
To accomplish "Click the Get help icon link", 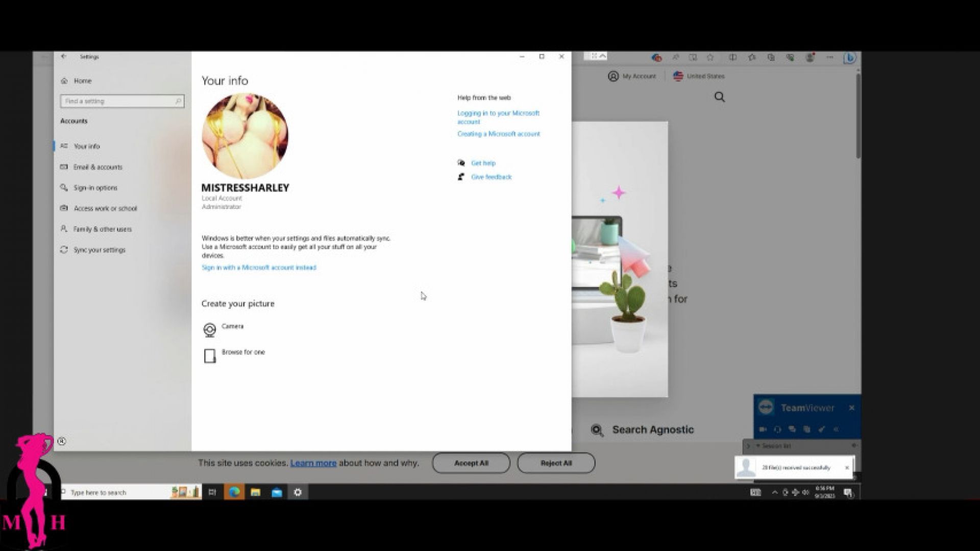I will click(461, 163).
